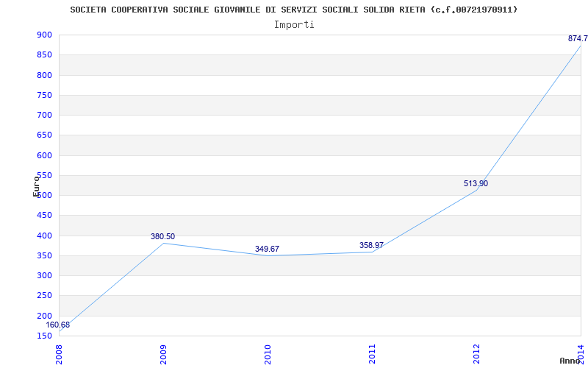Click the Euro y-axis title
588x368 pixels.
[36, 185]
